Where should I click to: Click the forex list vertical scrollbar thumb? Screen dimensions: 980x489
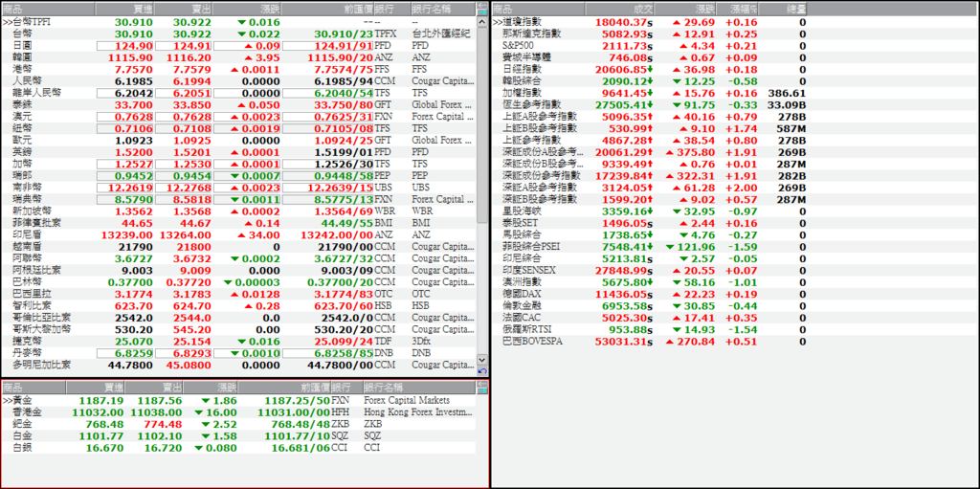pos(482,125)
